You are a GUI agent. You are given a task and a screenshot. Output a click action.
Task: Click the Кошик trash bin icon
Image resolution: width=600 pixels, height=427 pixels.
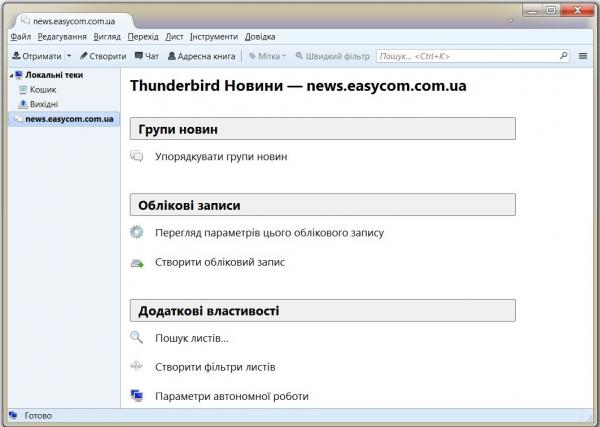coord(23,90)
